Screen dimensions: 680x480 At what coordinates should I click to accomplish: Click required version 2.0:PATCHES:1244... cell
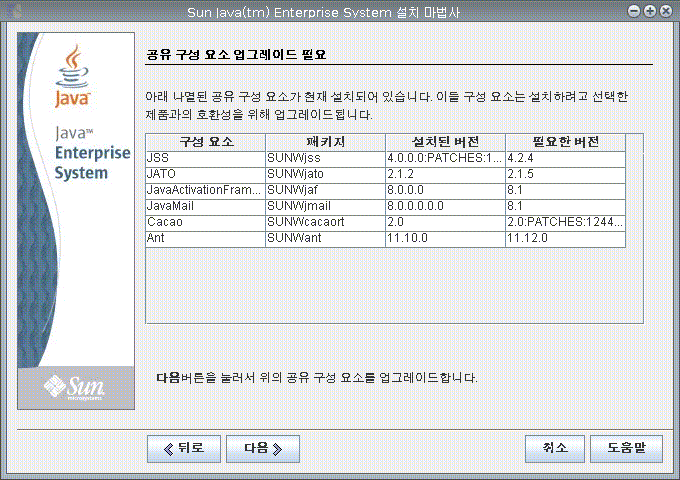(566, 223)
